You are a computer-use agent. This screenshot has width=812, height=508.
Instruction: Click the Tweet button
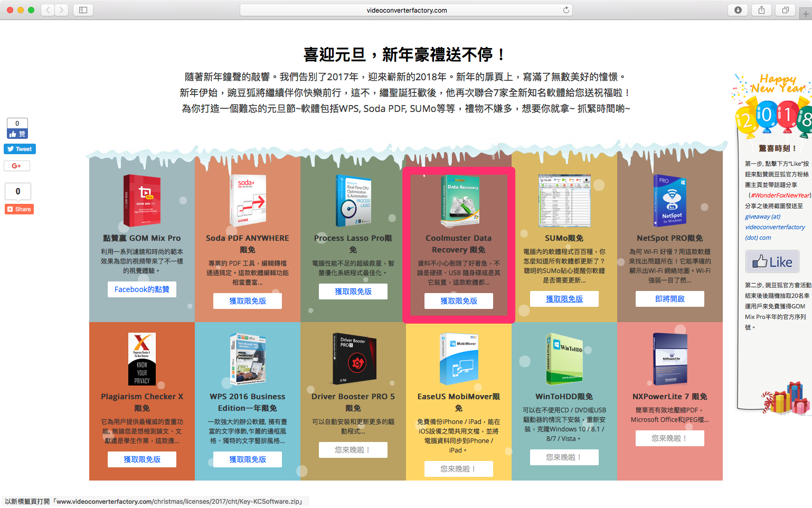click(20, 149)
